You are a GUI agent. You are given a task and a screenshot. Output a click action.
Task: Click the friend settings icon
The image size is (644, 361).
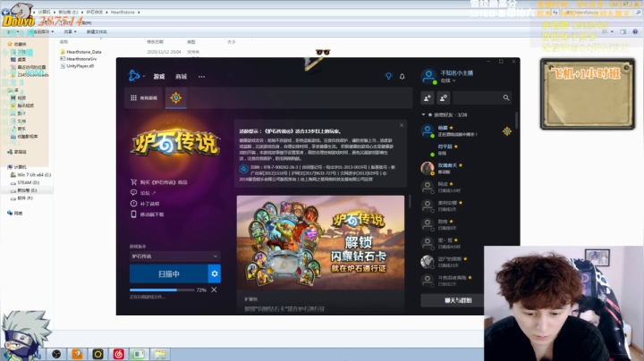coord(444,97)
